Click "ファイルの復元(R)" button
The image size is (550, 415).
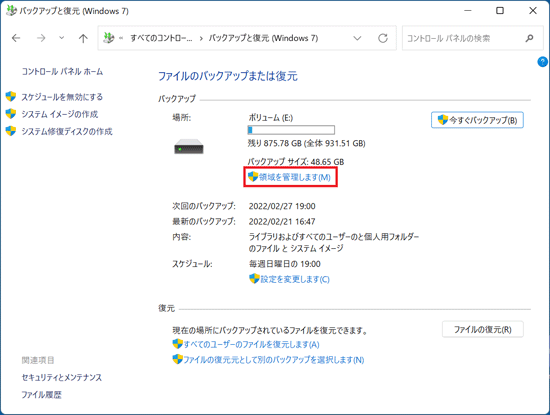tap(483, 329)
